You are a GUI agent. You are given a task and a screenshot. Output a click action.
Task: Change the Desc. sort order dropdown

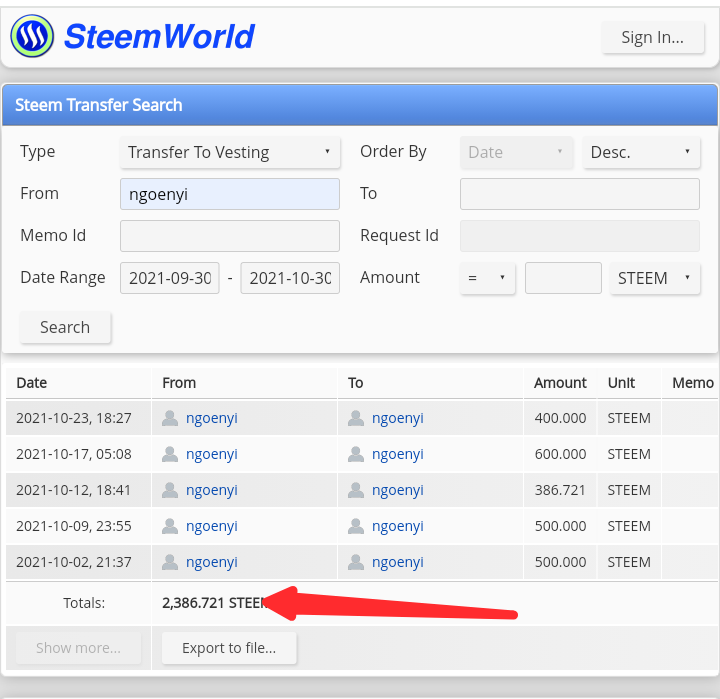[641, 152]
